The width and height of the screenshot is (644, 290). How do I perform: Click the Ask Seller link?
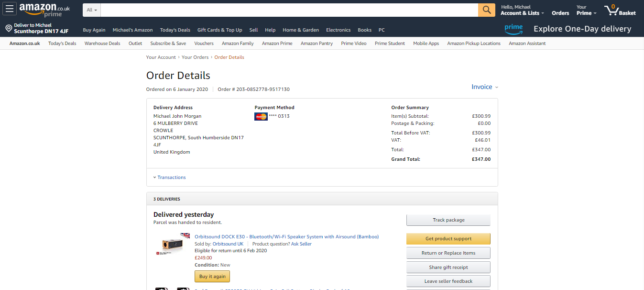(x=301, y=244)
